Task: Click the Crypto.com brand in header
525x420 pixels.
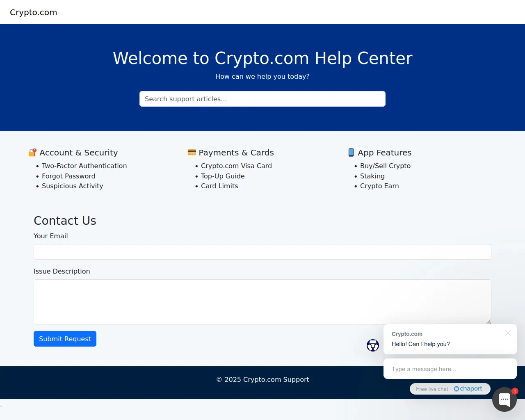Action: 34,12
